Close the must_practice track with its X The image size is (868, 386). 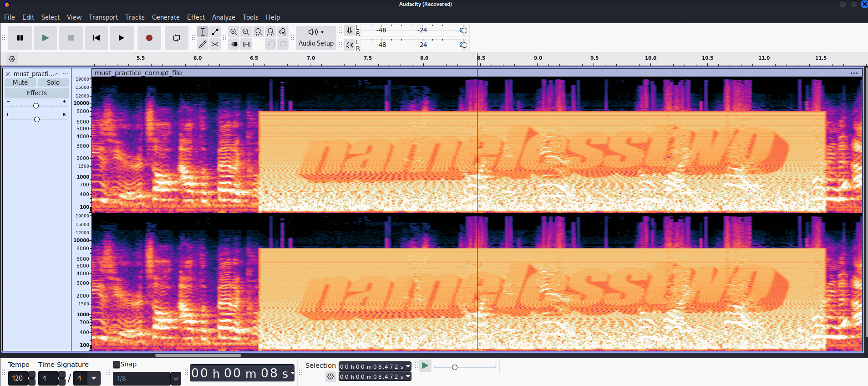point(8,74)
